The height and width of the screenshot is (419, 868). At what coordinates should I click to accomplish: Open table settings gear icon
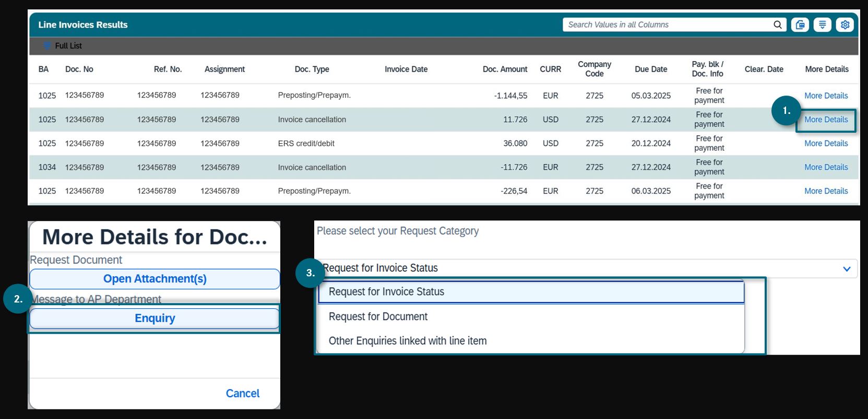tap(845, 25)
